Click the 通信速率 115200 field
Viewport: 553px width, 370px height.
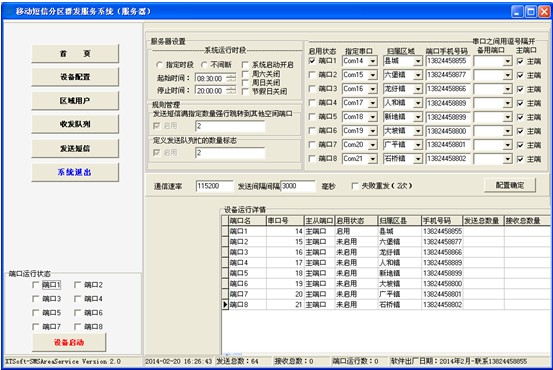(x=214, y=186)
